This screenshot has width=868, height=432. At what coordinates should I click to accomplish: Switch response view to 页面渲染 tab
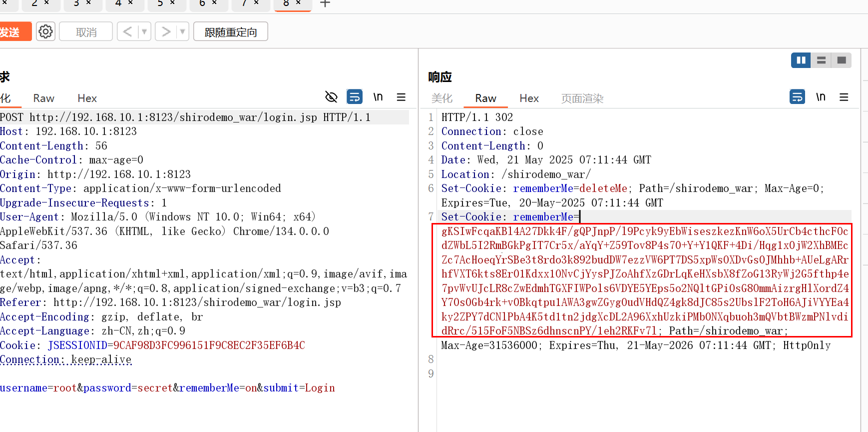coord(582,98)
